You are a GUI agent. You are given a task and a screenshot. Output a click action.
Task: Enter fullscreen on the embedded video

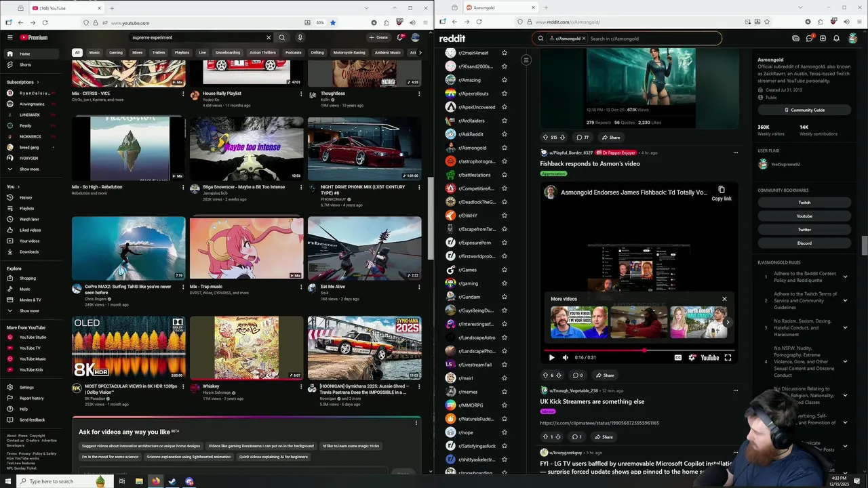pos(728,357)
